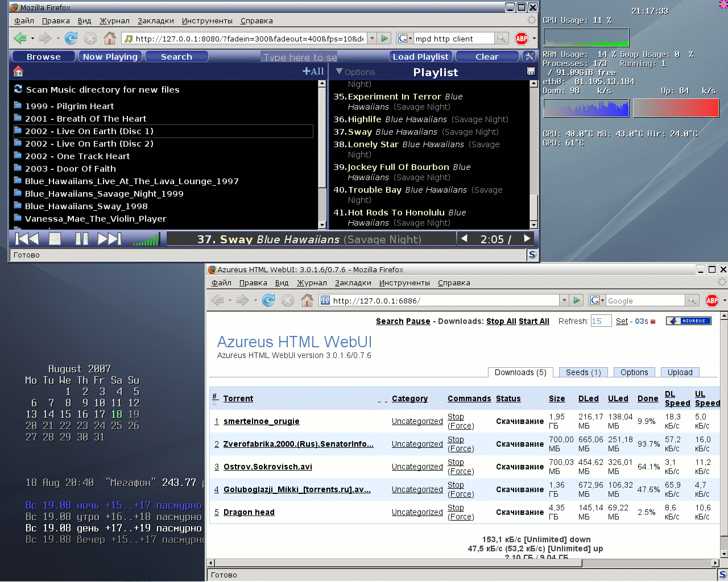Open Adblock dropdown arrow in top Firefox window
This screenshot has height=582, width=728.
coord(534,39)
